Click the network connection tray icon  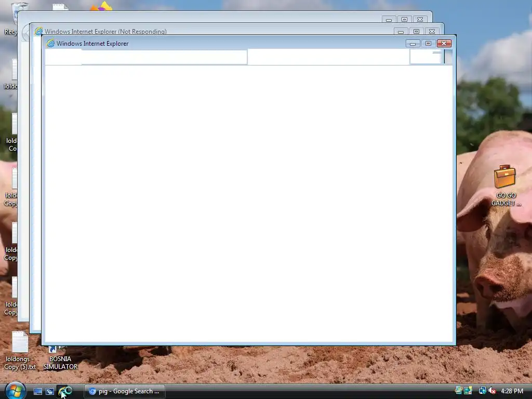point(482,391)
